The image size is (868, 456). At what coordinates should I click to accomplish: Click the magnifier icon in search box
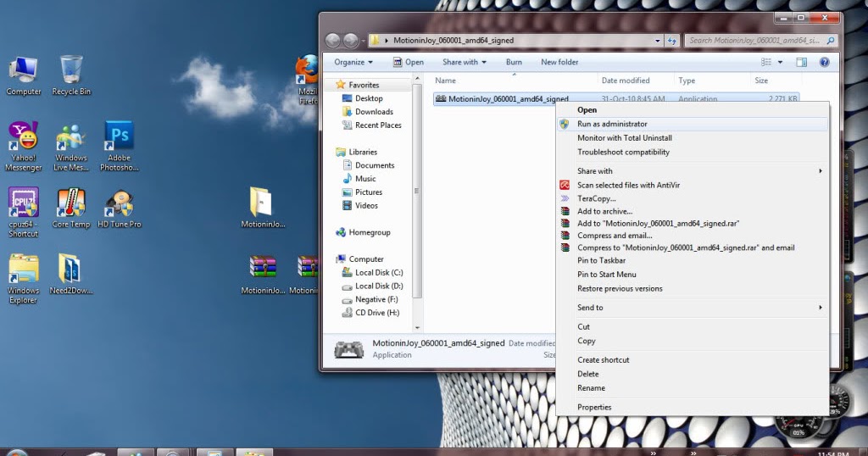click(x=831, y=41)
